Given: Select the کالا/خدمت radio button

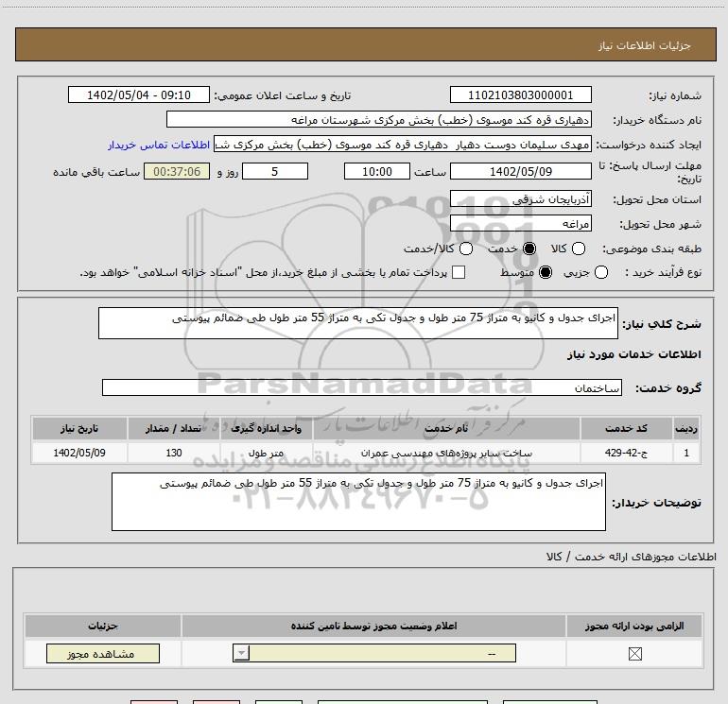Looking at the screenshot, I should coord(466,249).
